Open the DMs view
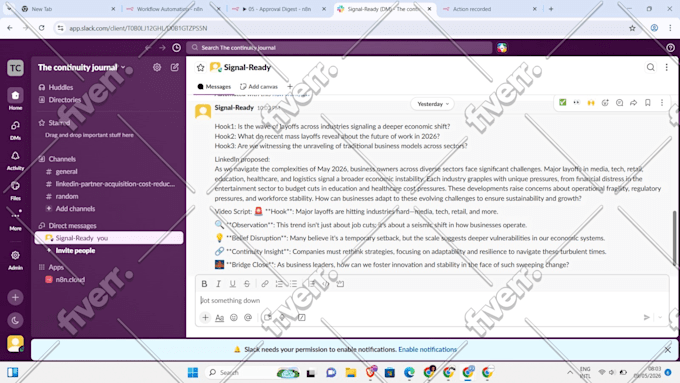This screenshot has width=680, height=383. point(15,129)
